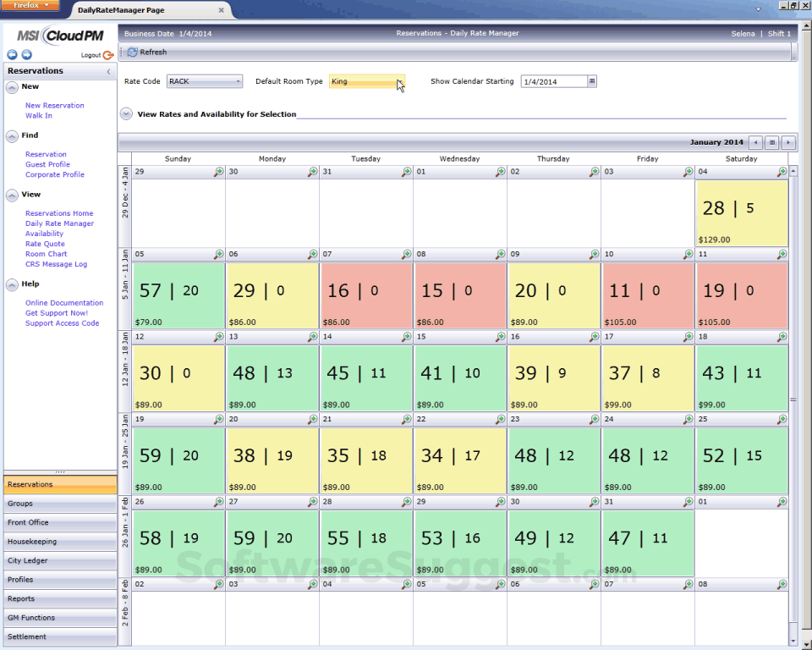This screenshot has width=812, height=650.
Task: Click the Logout icon
Action: [108, 55]
